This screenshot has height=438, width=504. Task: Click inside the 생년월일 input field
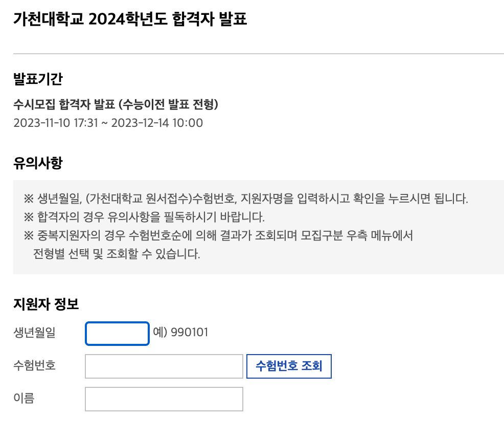click(117, 334)
